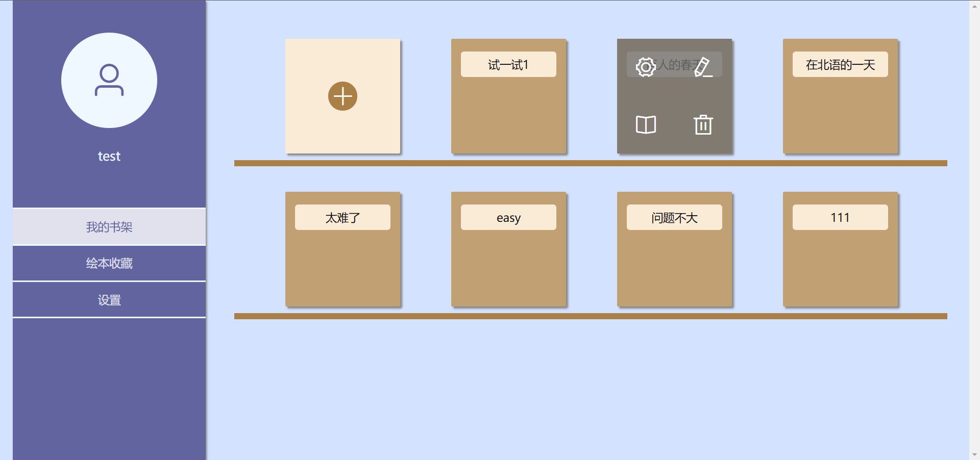The image size is (980, 460).
Task: Open the book titled 111
Action: pyautogui.click(x=840, y=249)
